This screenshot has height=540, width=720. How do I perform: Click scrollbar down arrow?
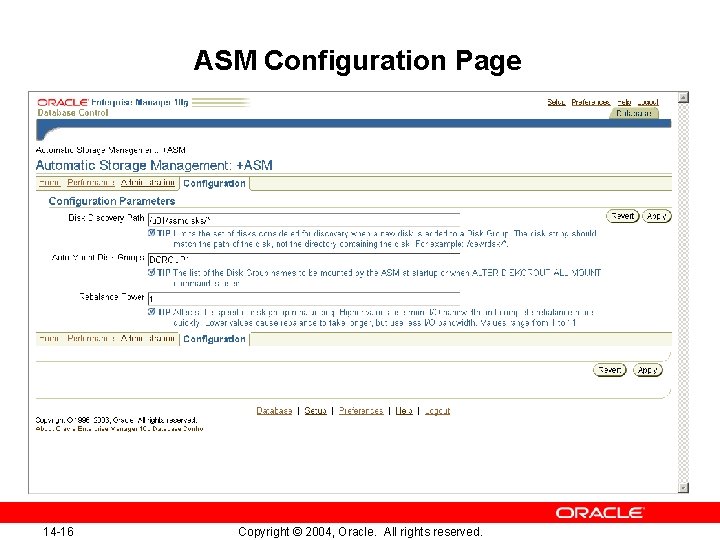click(683, 488)
